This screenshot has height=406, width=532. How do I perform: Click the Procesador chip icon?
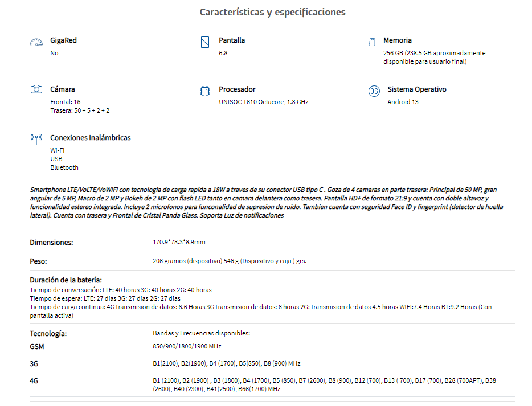[x=205, y=91]
